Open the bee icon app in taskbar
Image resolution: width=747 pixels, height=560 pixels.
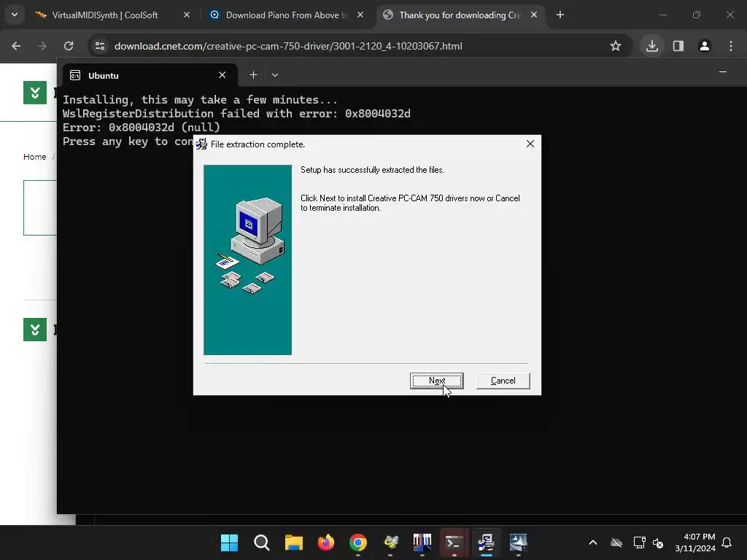tap(391, 542)
